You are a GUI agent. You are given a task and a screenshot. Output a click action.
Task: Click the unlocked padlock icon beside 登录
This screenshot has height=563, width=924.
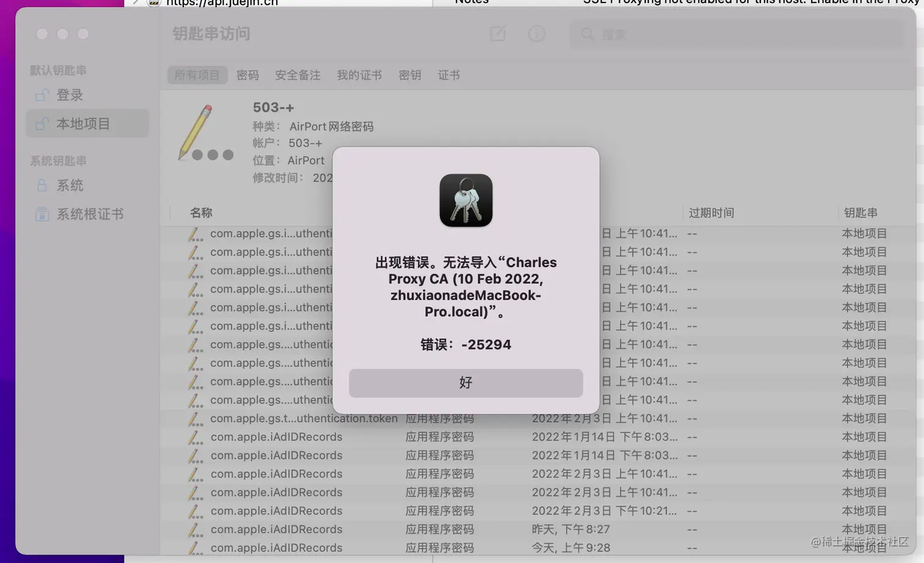click(42, 95)
